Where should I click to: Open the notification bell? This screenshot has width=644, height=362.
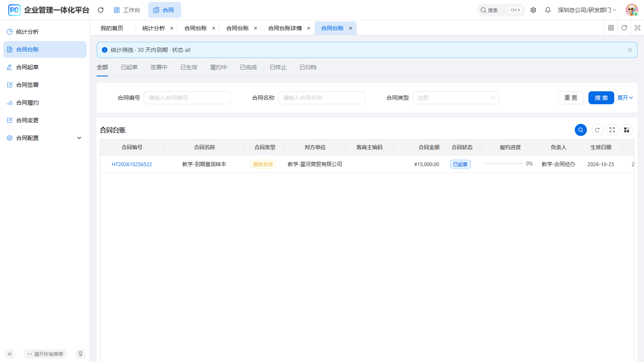[x=548, y=10]
